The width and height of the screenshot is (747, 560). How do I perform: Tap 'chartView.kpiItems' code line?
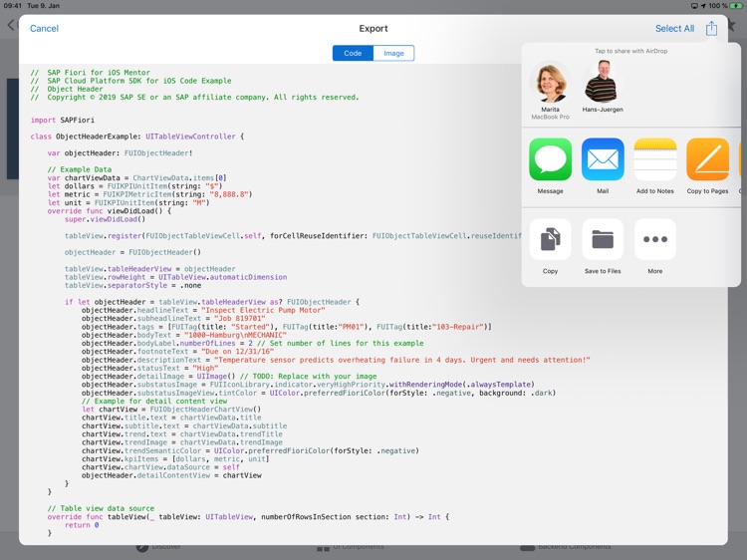(x=175, y=459)
